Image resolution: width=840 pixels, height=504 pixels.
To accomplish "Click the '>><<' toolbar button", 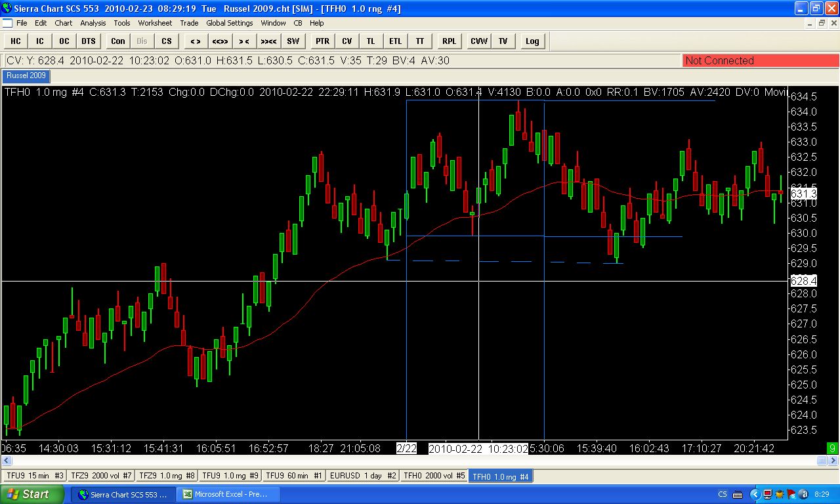I will coord(268,41).
